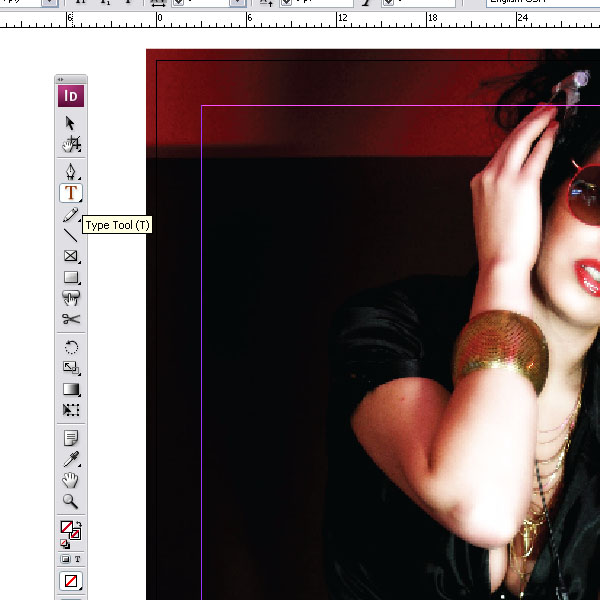Select the Rectangle shape tool
Screen dimensions: 600x600
(71, 277)
